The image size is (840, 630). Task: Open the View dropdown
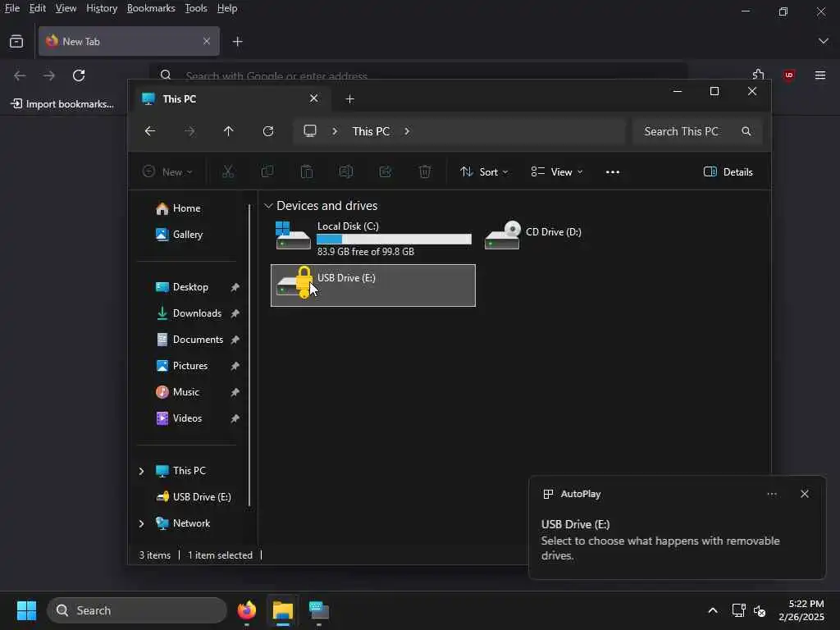tap(557, 172)
